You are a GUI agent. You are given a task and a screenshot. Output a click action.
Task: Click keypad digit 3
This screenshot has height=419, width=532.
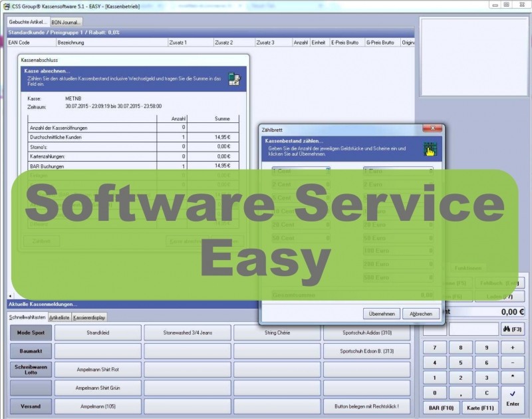click(487, 378)
